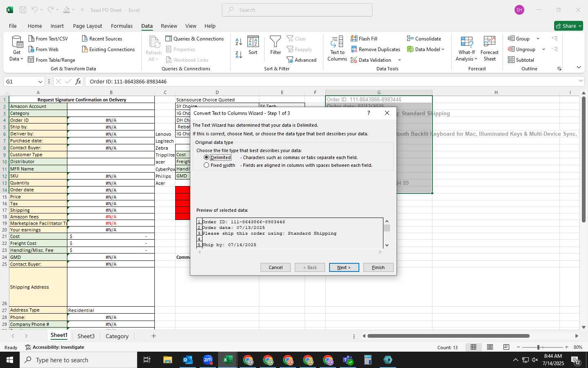Click Subtotal in Outline group
Screen dimensions: 588x368
pos(521,60)
